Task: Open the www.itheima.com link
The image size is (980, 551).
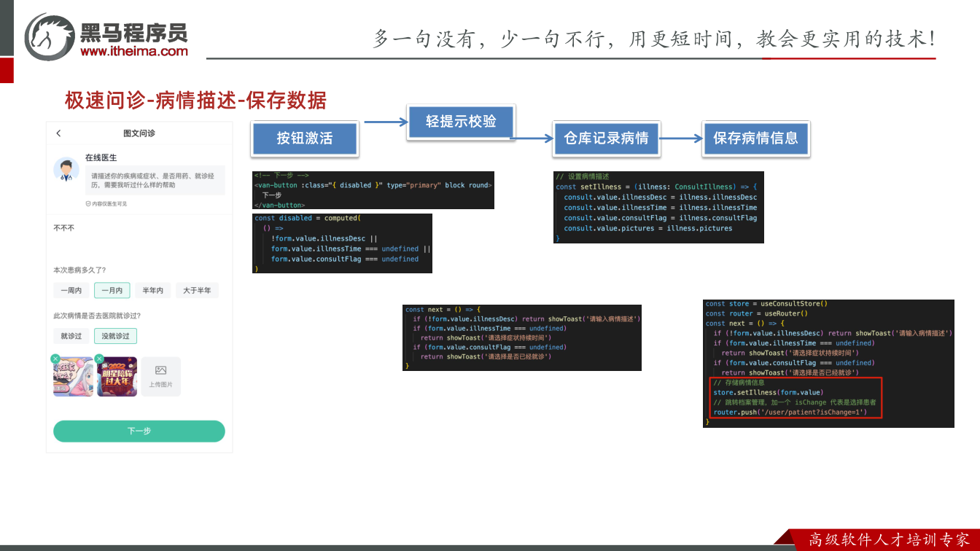Action: [x=134, y=51]
